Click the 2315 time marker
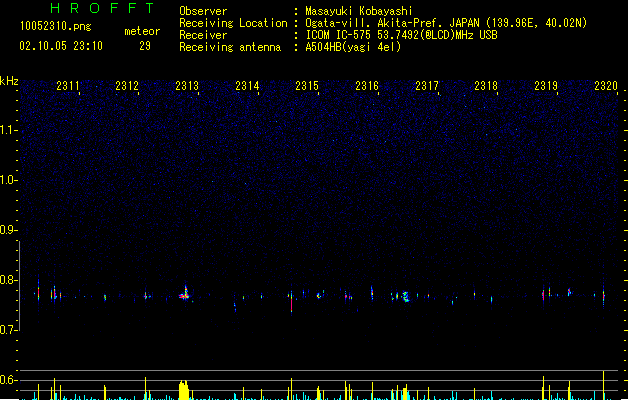The height and width of the screenshot is (400, 629). [307, 86]
